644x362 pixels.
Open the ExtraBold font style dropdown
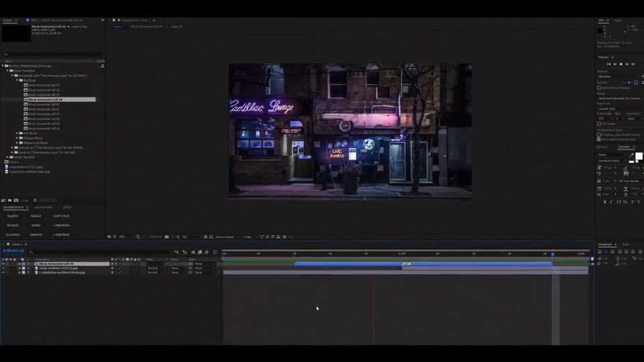click(x=612, y=161)
